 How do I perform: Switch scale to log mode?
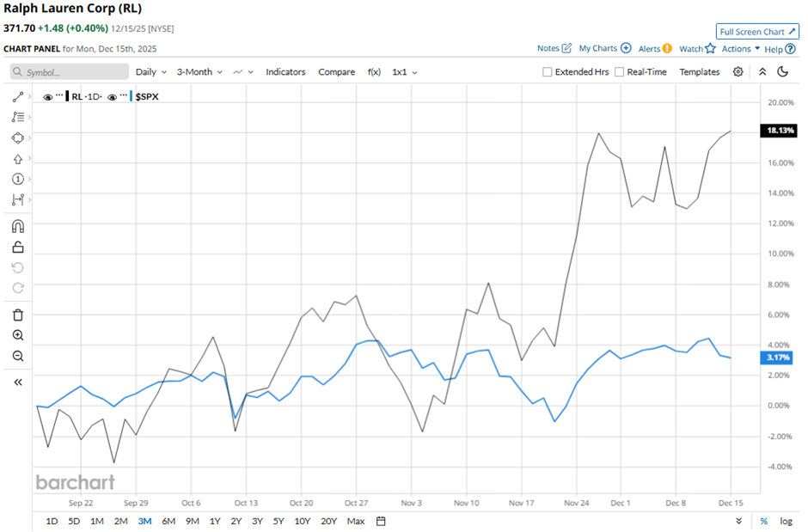786,521
